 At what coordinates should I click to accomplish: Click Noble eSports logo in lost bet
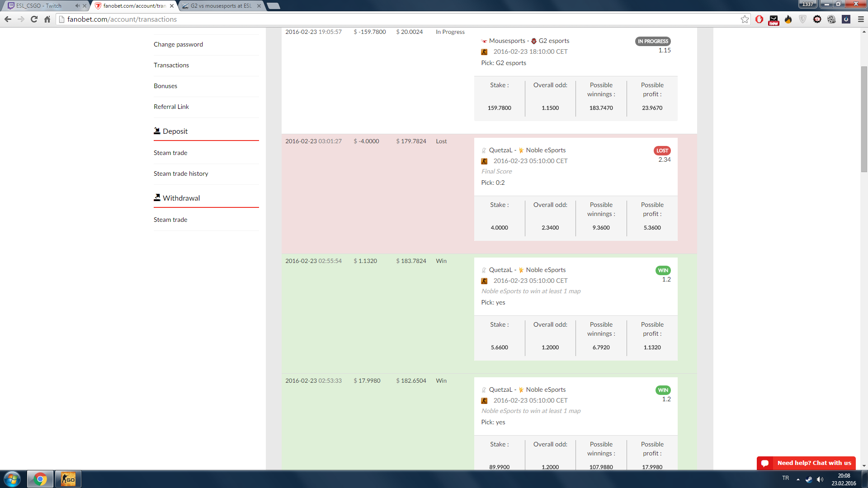[521, 150]
